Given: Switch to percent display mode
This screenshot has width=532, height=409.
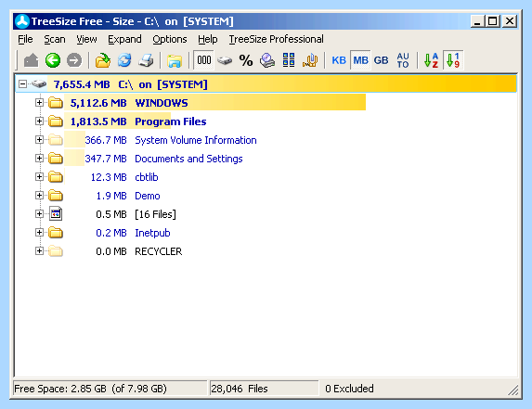Looking at the screenshot, I should [x=246, y=60].
